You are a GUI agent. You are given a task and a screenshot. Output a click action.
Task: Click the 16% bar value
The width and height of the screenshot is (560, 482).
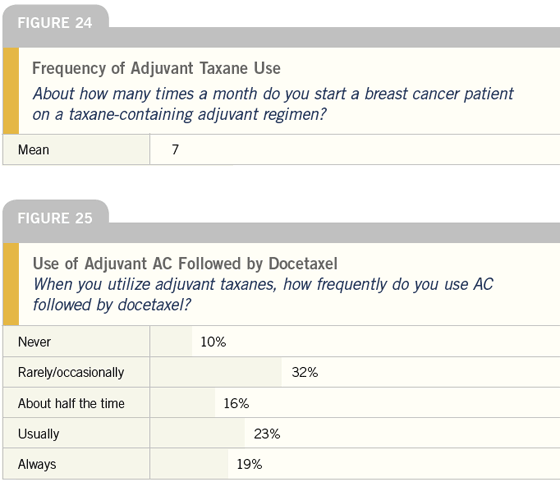[236, 403]
